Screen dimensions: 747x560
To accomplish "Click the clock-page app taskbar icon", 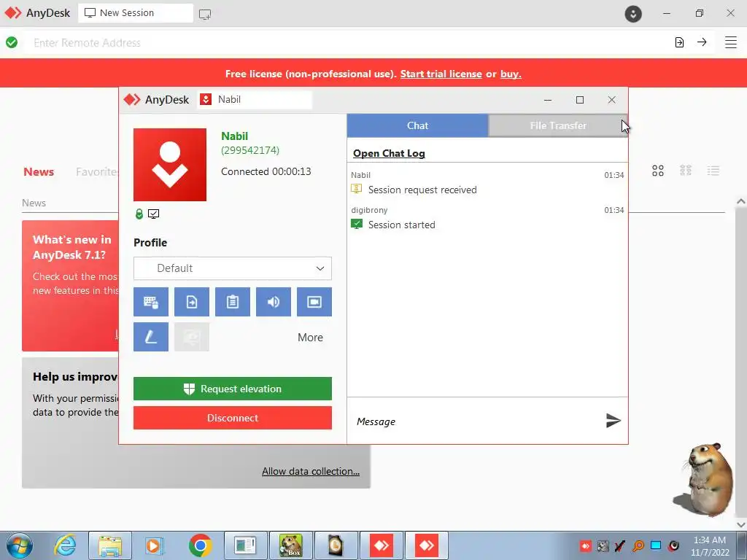I will click(336, 545).
